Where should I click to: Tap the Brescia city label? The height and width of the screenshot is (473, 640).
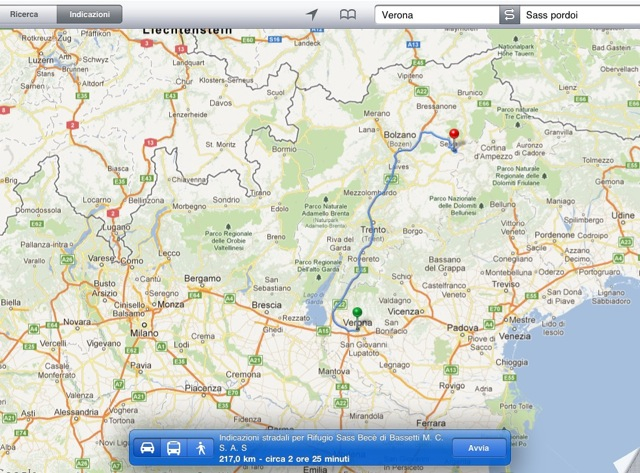(267, 305)
